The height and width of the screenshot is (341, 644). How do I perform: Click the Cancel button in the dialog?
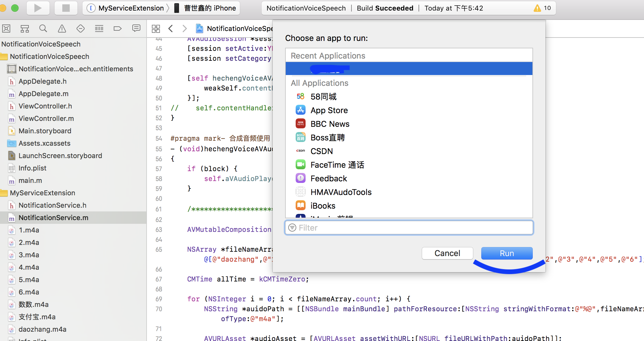coord(447,253)
